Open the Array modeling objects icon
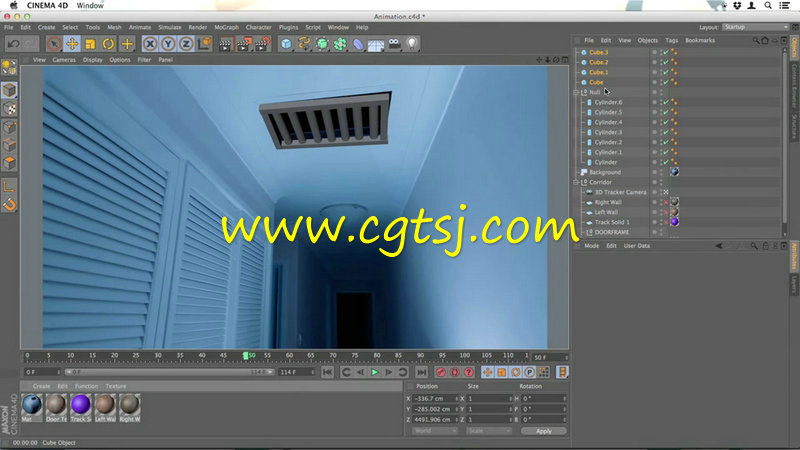The width and height of the screenshot is (800, 450). tap(340, 44)
